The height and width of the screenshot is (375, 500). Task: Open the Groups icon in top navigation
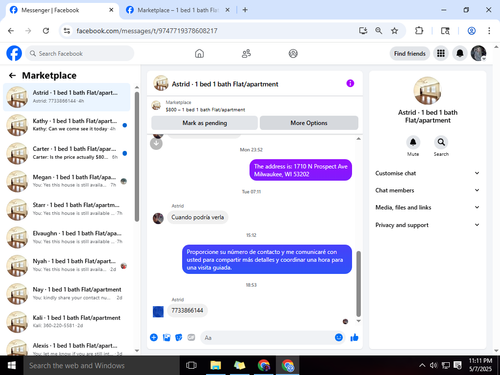point(293,53)
